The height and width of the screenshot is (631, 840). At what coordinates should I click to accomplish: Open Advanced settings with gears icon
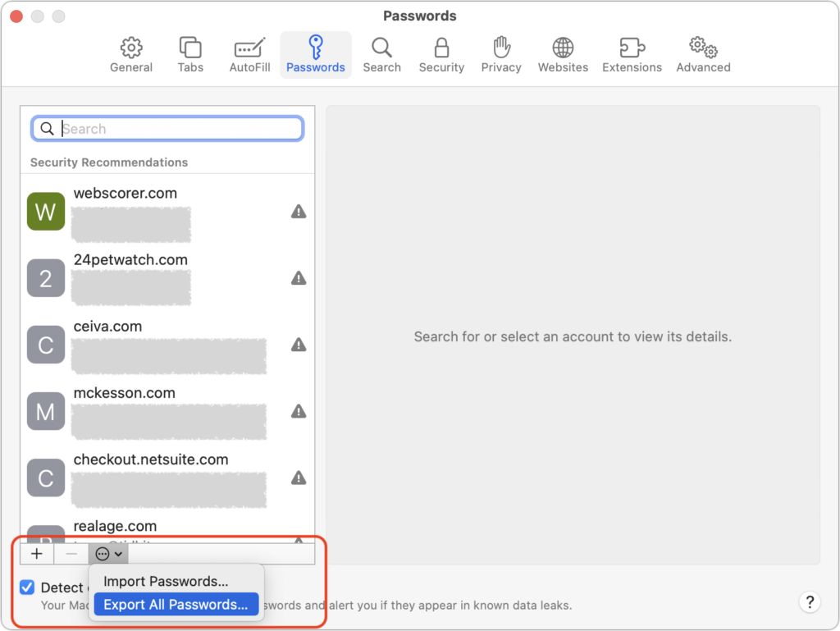pyautogui.click(x=703, y=55)
